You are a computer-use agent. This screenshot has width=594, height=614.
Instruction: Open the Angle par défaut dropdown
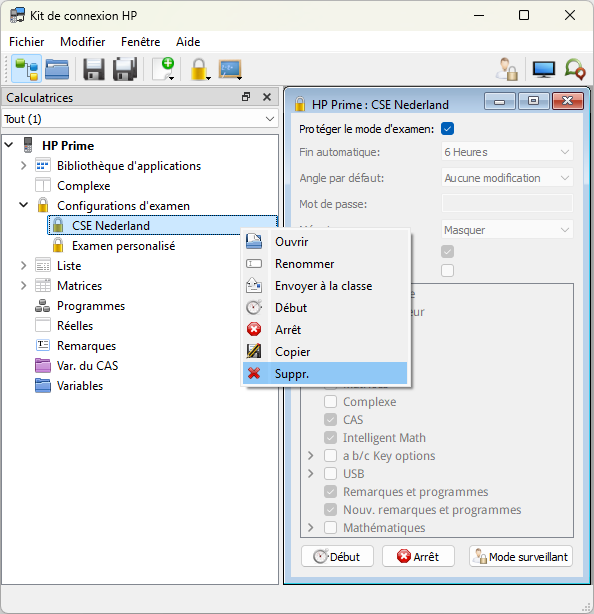point(507,178)
